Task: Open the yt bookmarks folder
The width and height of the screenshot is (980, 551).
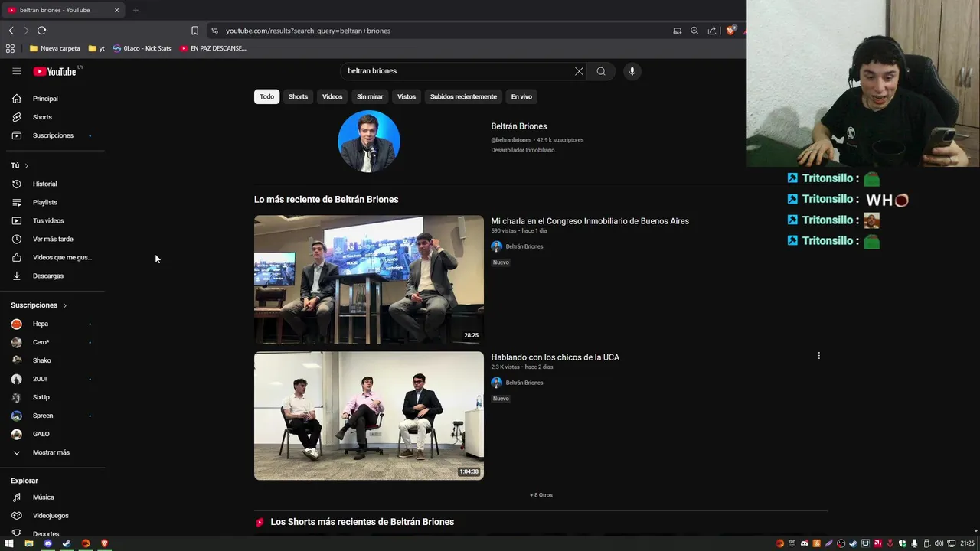Action: pyautogui.click(x=96, y=48)
